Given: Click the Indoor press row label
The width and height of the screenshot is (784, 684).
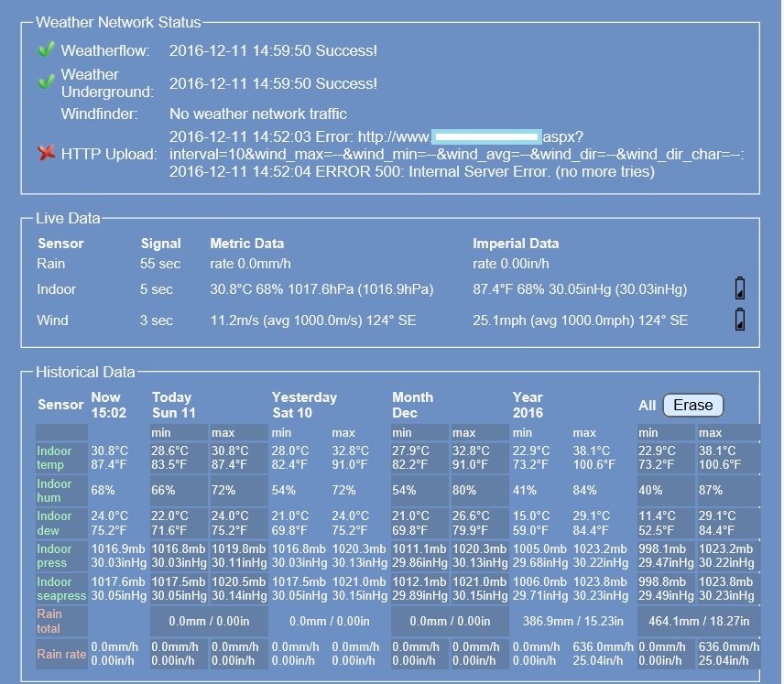Looking at the screenshot, I should pyautogui.click(x=54, y=556).
